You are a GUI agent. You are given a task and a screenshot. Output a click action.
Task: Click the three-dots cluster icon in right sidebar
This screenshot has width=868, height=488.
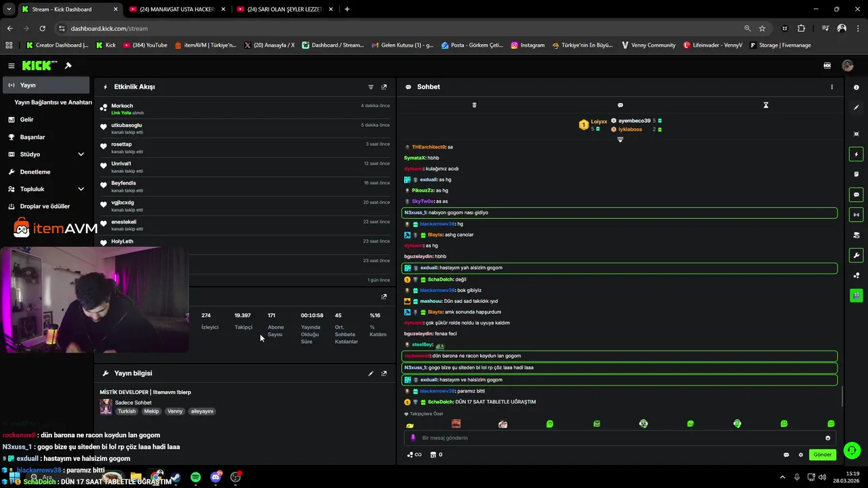(x=856, y=275)
